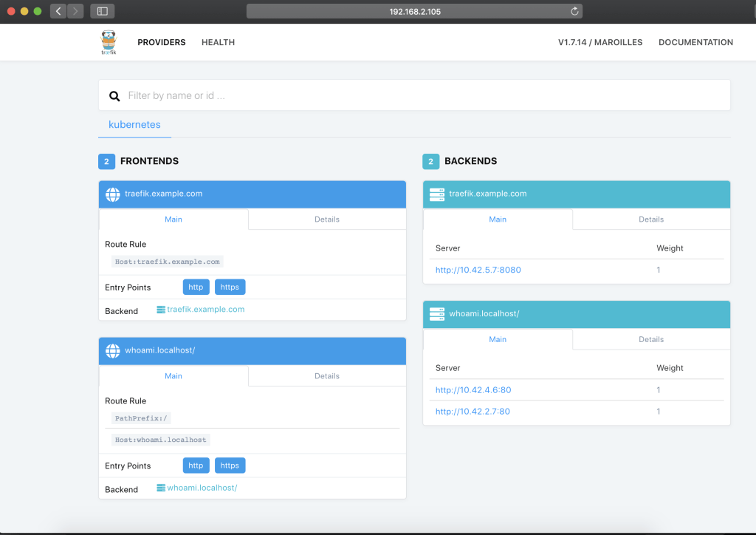The width and height of the screenshot is (756, 535).
Task: Follow the whoami.localhost/ backend link
Action: click(202, 488)
